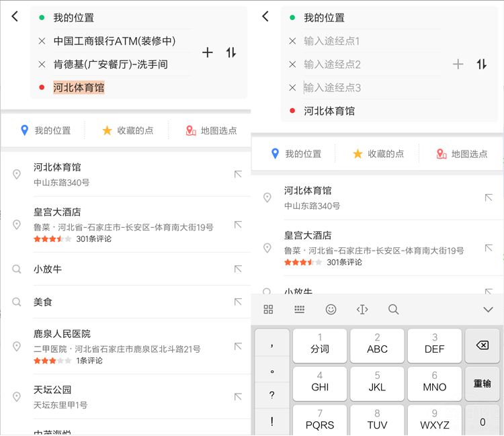Collapse the keyboard with down chevron
Screen dimensions: 504x436
488,309
